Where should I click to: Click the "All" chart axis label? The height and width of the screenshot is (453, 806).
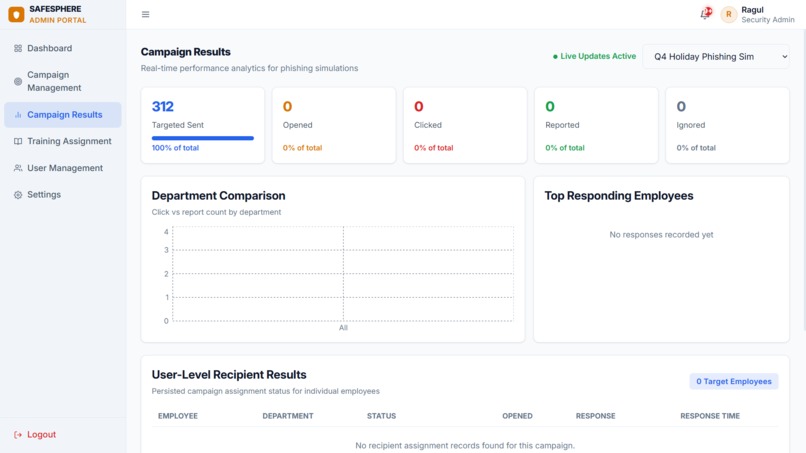point(343,328)
